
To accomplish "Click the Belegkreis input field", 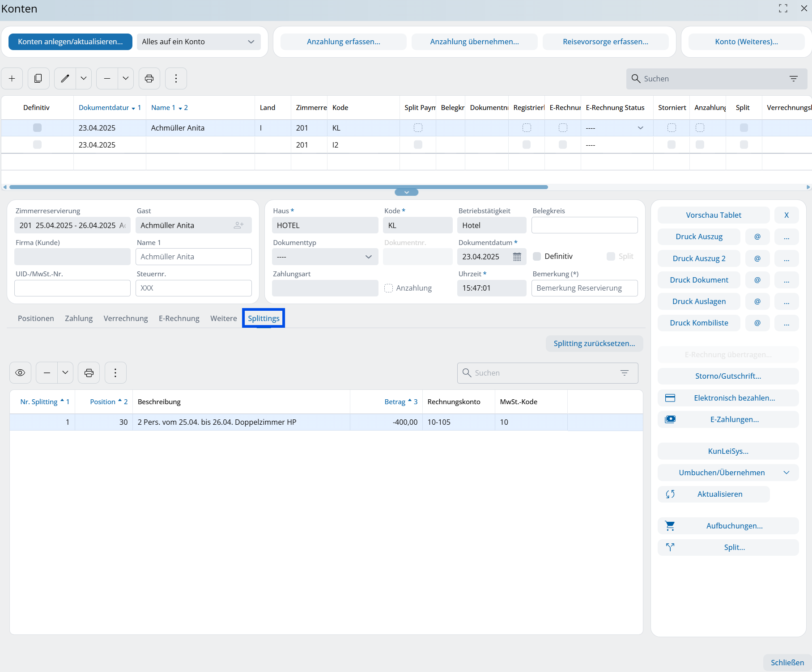I will (585, 225).
